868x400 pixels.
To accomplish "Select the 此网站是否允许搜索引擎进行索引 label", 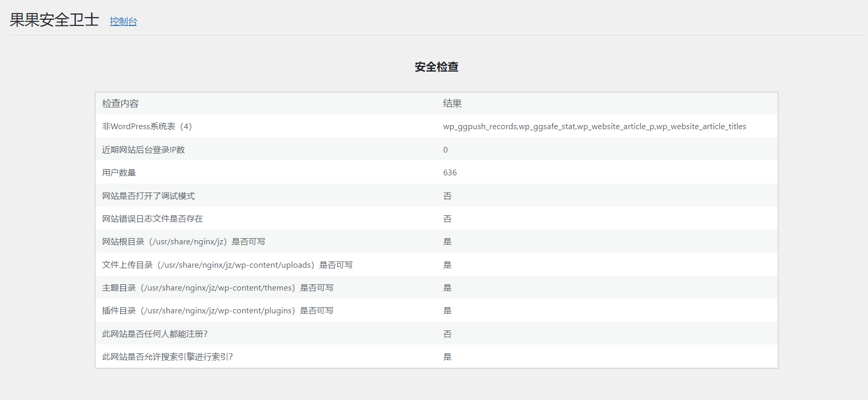I will (168, 357).
